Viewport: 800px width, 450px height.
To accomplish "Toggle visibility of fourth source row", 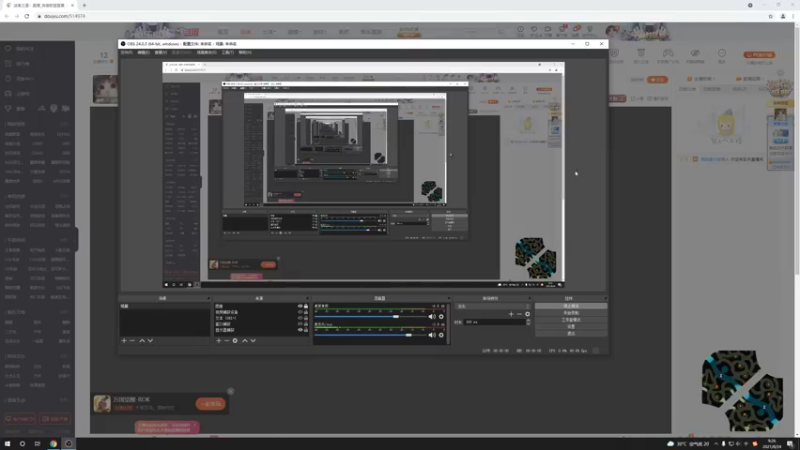I will tap(300, 324).
